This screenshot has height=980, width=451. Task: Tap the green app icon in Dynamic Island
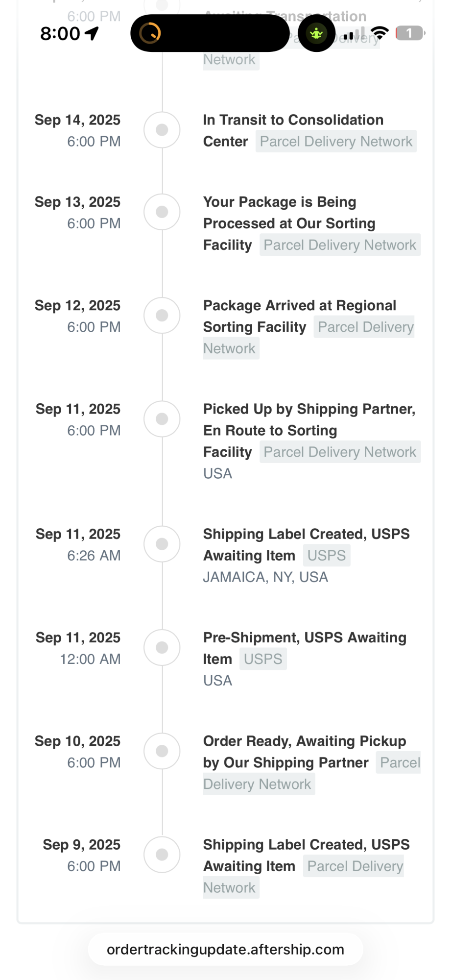(x=316, y=33)
